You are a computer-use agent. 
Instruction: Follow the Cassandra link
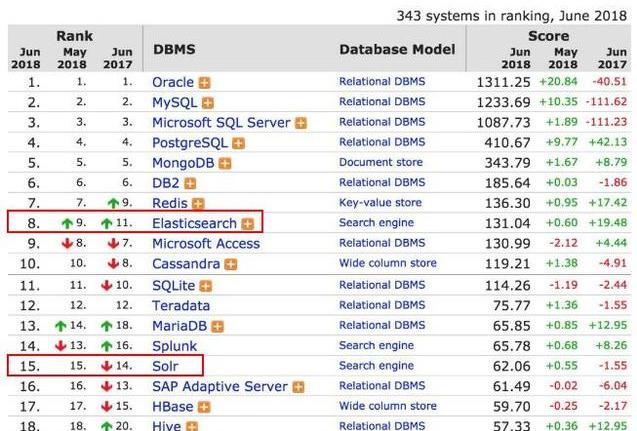coord(186,264)
